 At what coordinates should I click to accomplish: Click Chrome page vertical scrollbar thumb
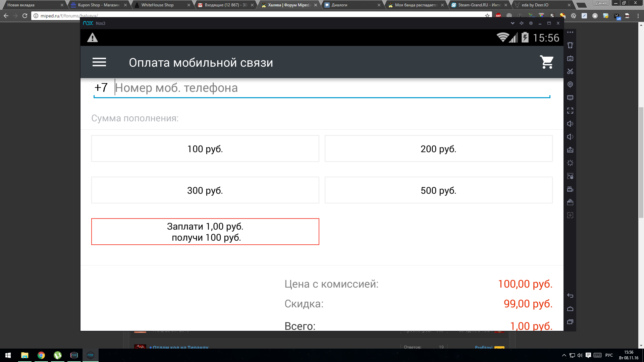(641, 163)
